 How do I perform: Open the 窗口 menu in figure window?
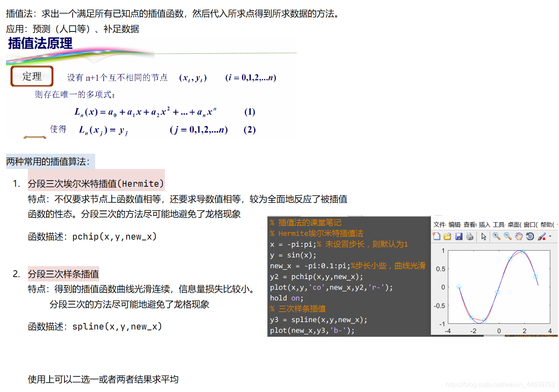530,225
